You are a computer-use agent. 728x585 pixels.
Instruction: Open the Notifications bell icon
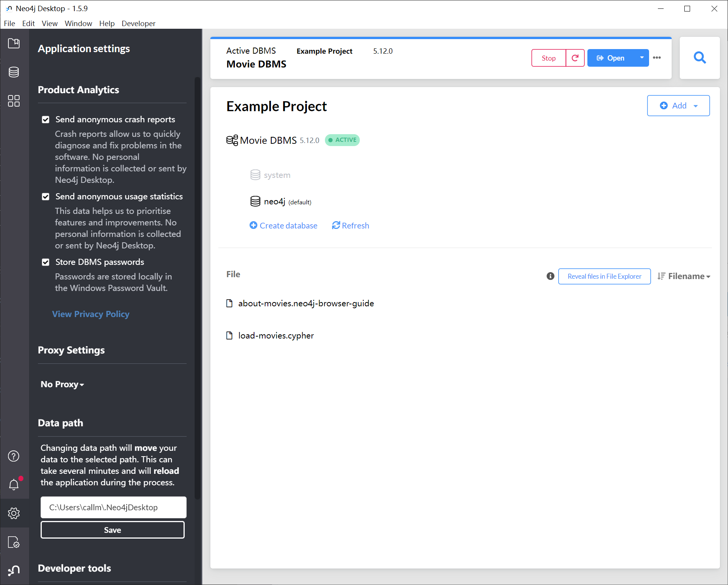point(14,484)
